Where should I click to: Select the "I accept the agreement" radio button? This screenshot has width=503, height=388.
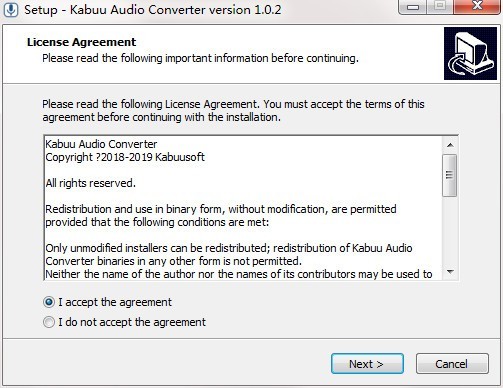point(49,302)
